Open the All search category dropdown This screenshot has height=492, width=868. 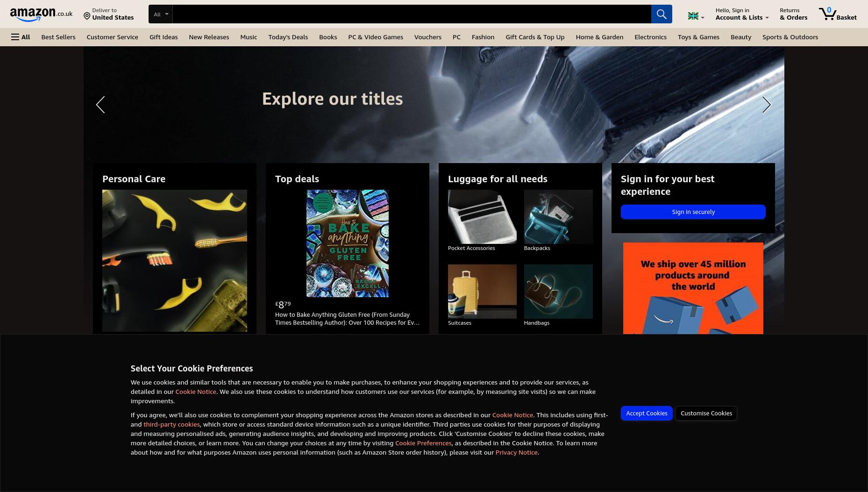(161, 14)
